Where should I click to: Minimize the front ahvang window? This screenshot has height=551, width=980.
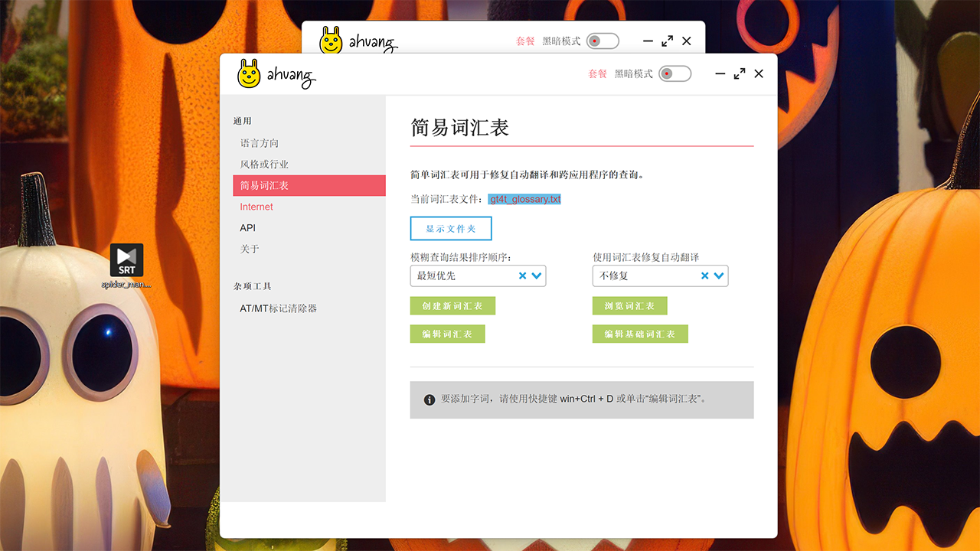720,73
